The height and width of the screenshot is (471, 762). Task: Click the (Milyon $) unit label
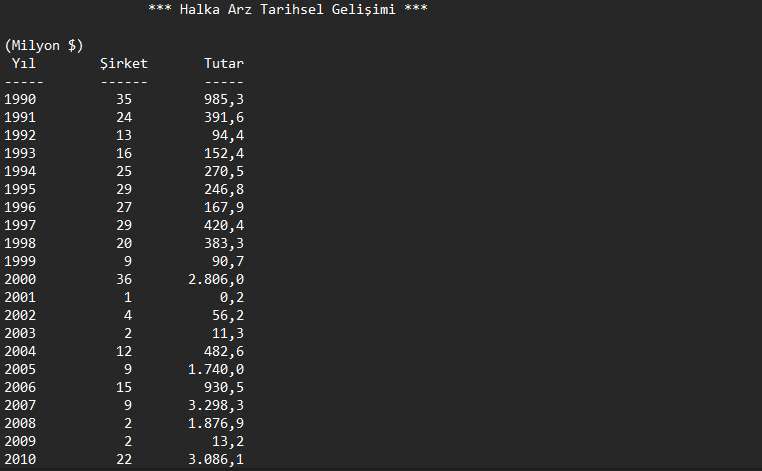44,46
